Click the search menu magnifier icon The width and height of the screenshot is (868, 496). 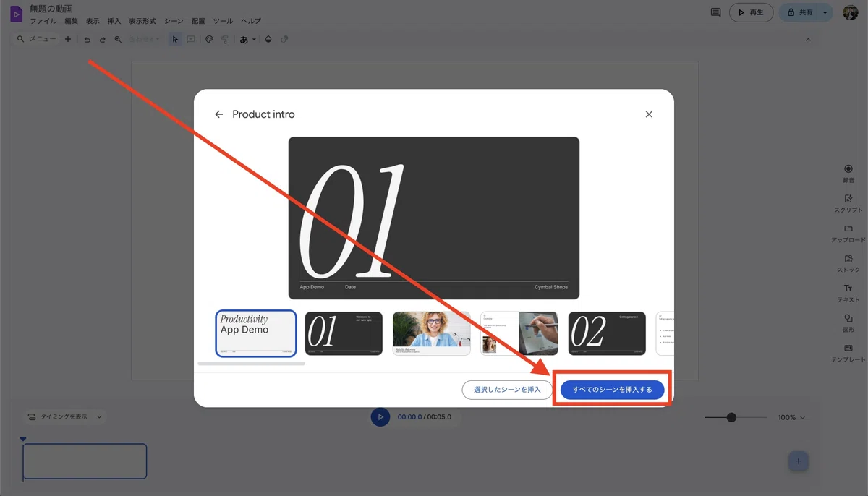coord(20,40)
